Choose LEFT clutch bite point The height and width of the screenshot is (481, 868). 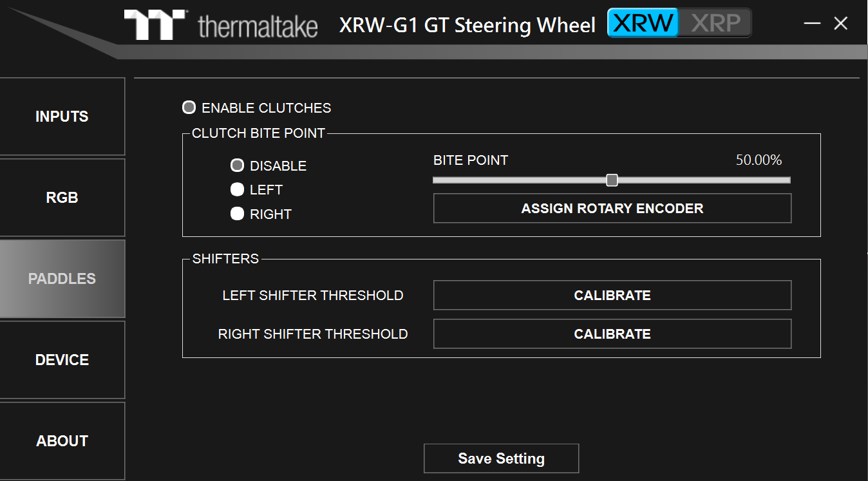click(x=237, y=189)
